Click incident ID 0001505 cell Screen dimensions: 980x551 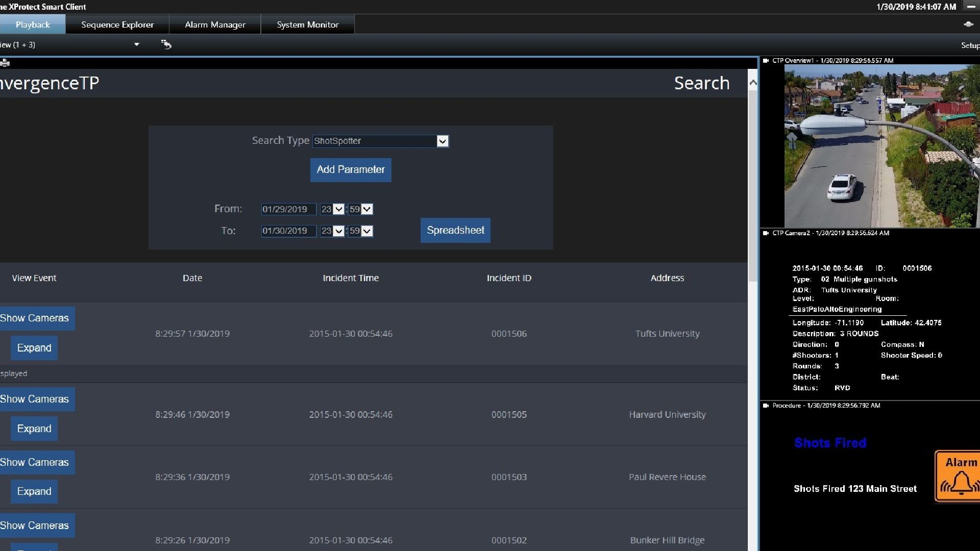click(x=509, y=415)
